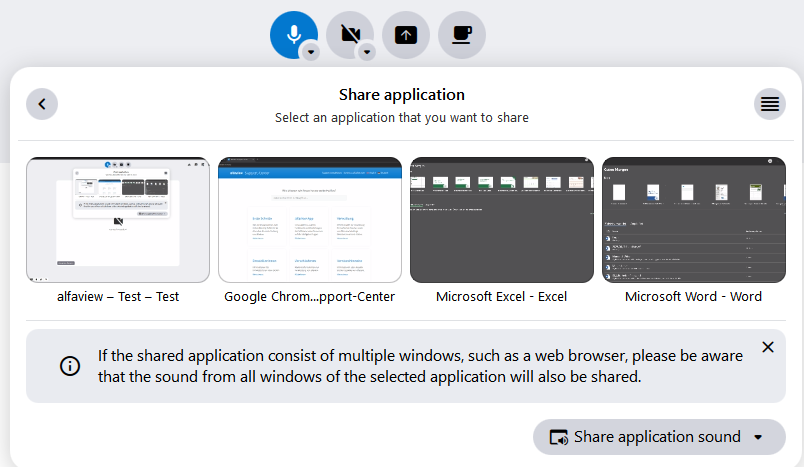Expand the Share application sound dropdown arrow
This screenshot has width=804, height=467.
758,437
